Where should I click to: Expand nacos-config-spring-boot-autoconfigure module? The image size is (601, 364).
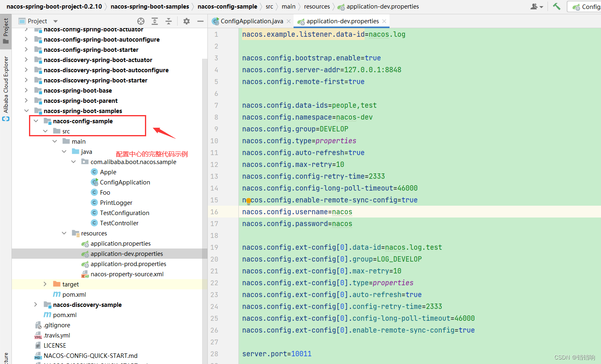point(26,40)
